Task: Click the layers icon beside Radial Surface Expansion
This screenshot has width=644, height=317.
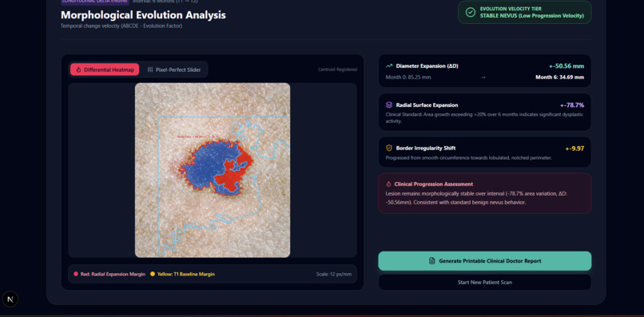Action: [x=388, y=105]
